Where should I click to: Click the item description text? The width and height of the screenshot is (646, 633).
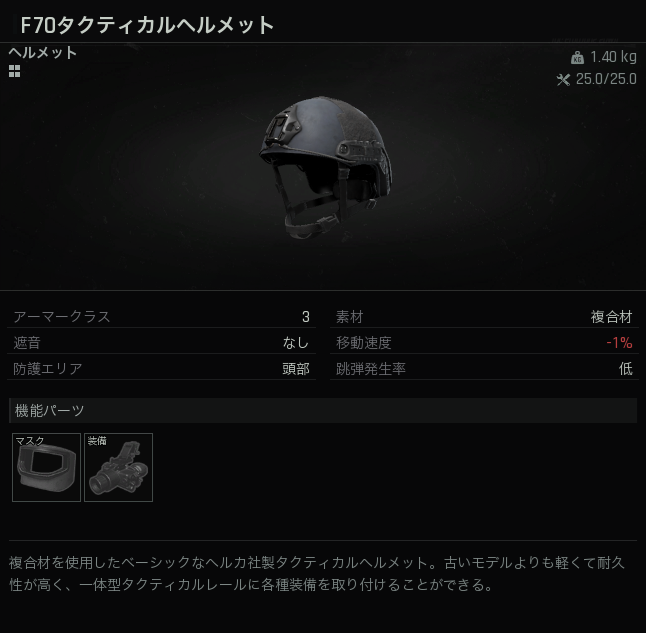(x=317, y=574)
